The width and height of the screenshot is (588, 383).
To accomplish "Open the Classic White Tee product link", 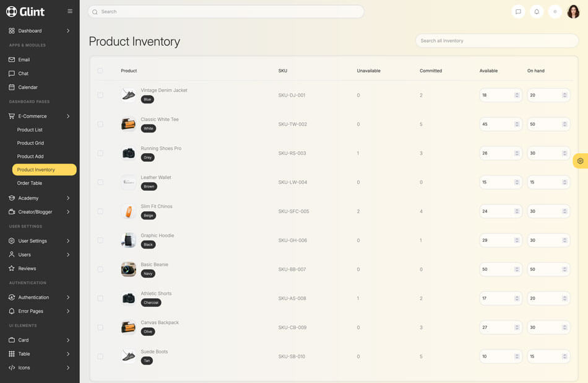I will coord(160,120).
